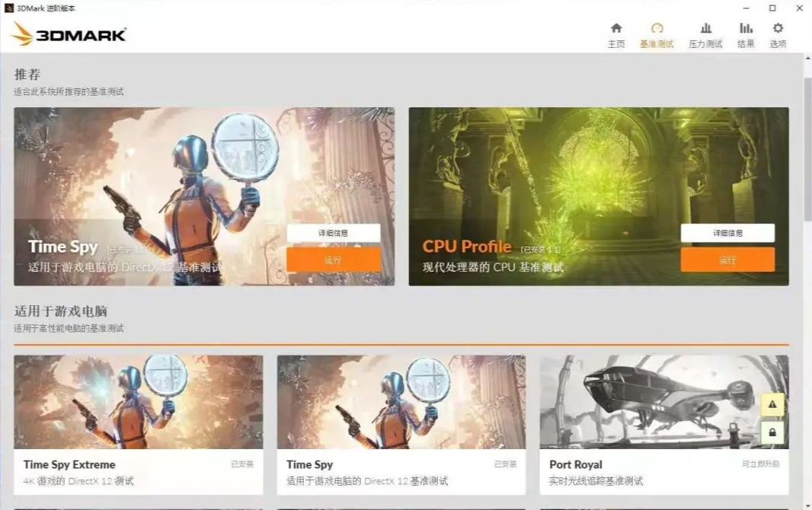Open the 主页 home icon
This screenshot has height=510, width=812.
pos(615,28)
